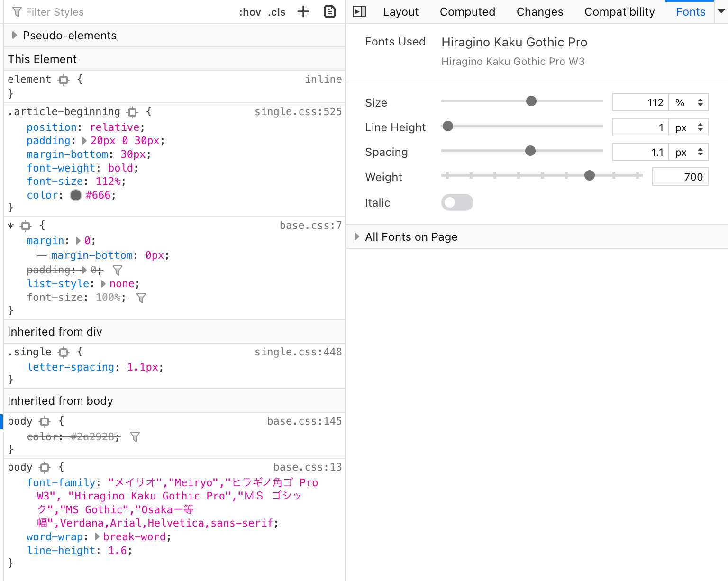Image resolution: width=728 pixels, height=581 pixels.
Task: Click selector highlighter next to universal selector rule
Action: (26, 226)
